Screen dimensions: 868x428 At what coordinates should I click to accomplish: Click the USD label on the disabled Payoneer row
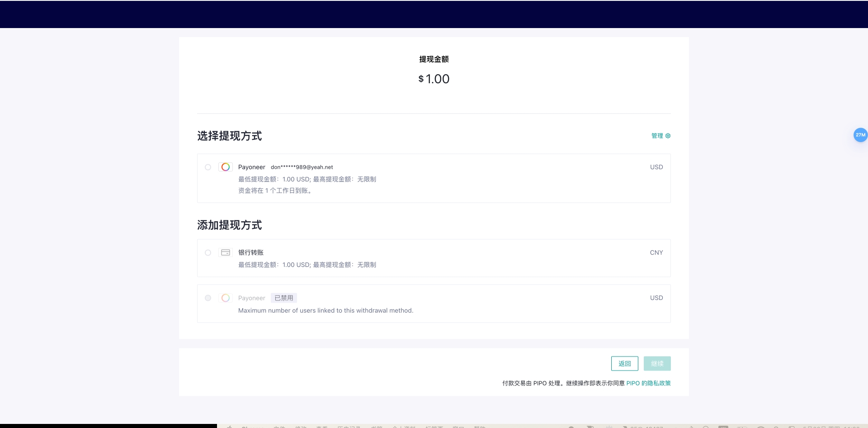click(656, 298)
